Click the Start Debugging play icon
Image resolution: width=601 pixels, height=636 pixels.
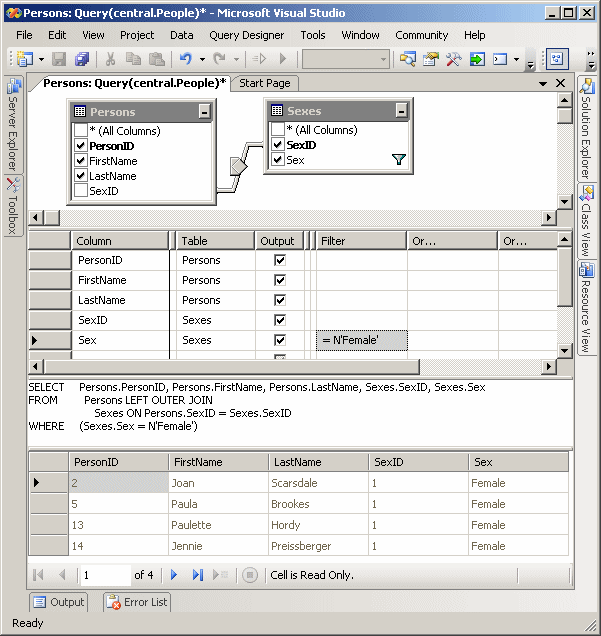pyautogui.click(x=283, y=59)
